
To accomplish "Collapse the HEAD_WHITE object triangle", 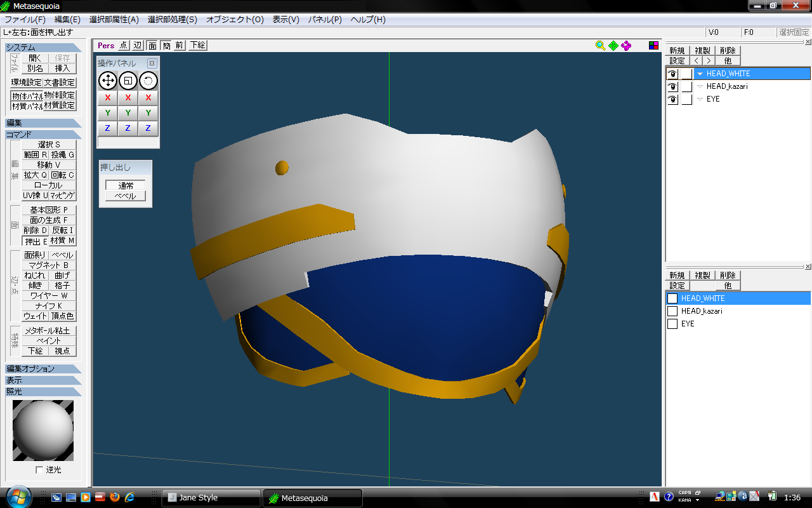I will [x=700, y=74].
